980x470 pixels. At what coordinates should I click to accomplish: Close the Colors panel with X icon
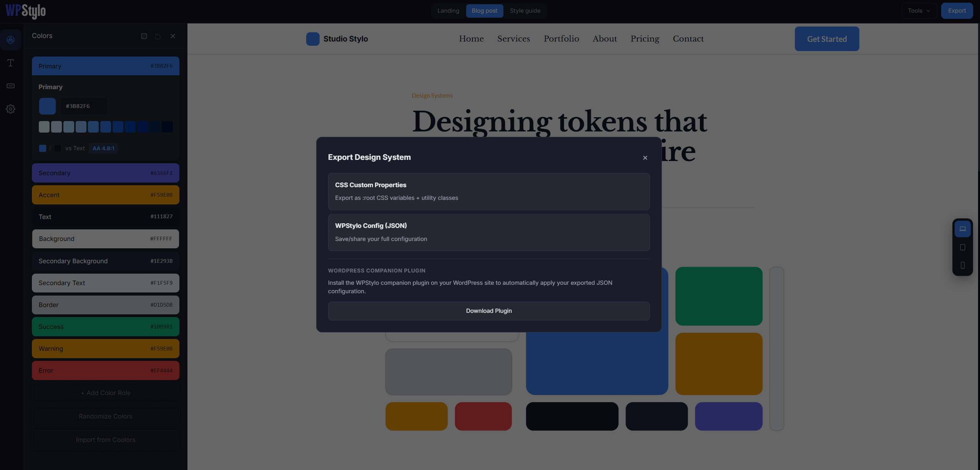(173, 36)
